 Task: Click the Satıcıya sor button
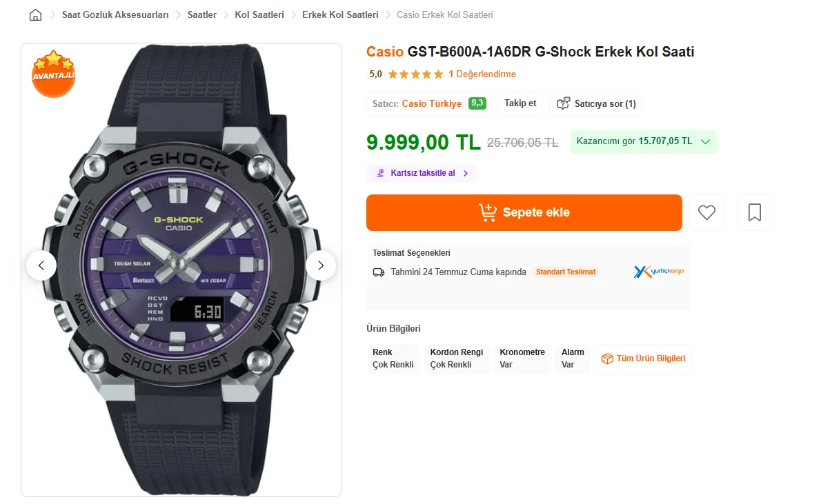pos(596,103)
